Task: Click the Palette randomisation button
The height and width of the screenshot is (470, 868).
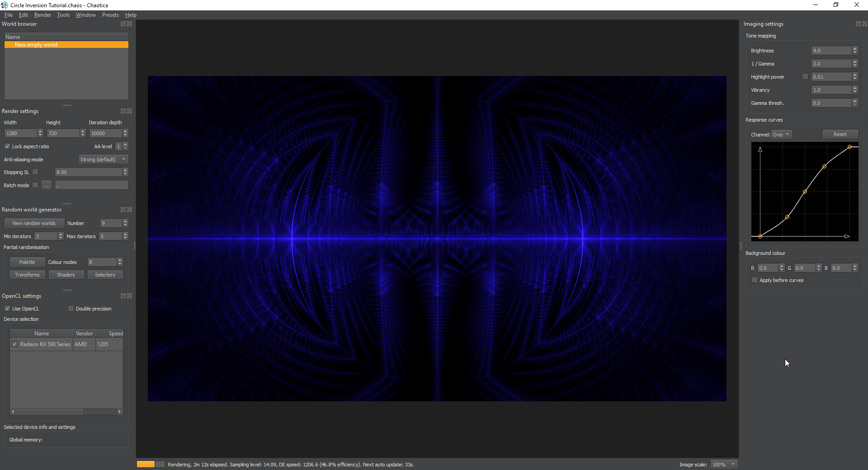Action: click(27, 262)
